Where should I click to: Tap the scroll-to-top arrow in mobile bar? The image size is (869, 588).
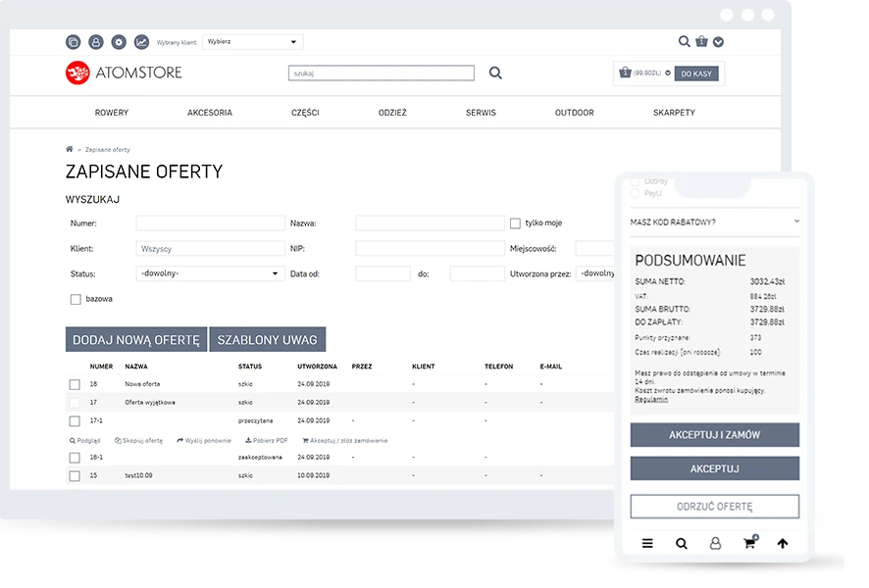pos(782,543)
